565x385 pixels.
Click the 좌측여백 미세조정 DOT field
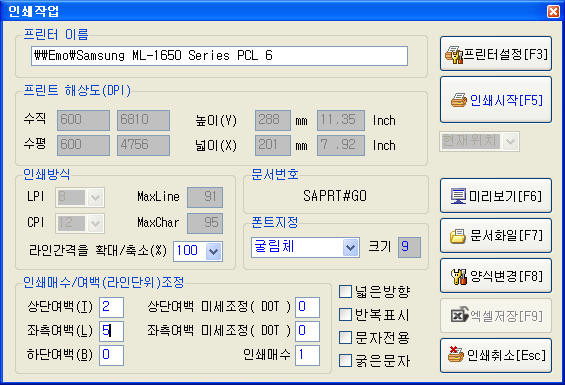(307, 331)
